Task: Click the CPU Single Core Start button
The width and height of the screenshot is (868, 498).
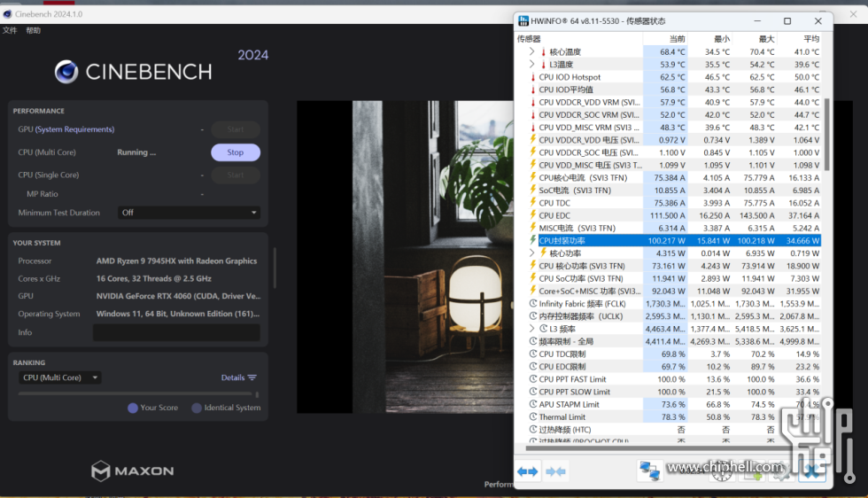Action: [236, 175]
